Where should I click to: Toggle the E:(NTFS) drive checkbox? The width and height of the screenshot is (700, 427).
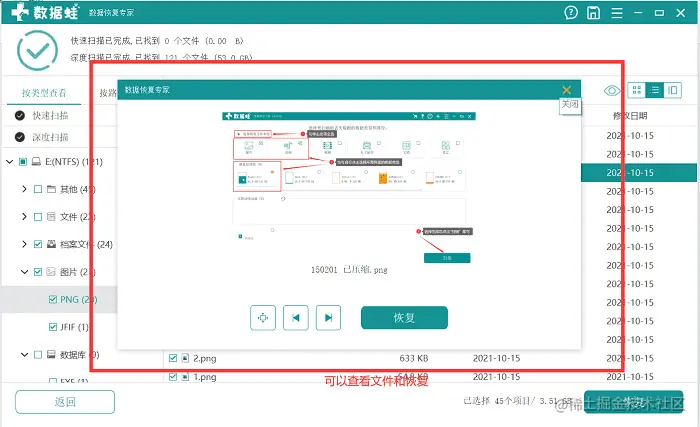(x=22, y=162)
